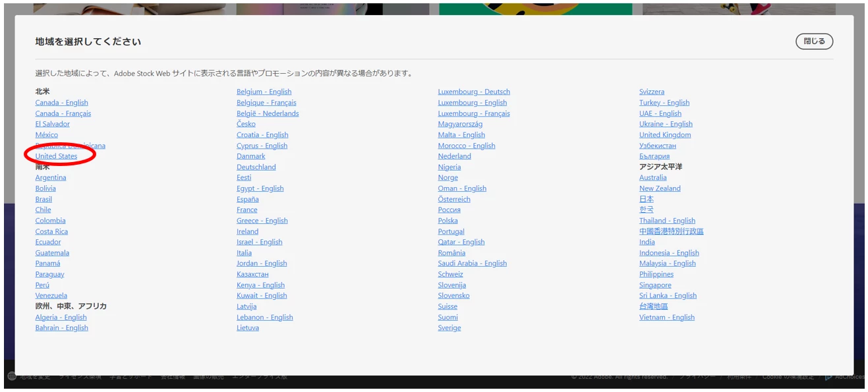Select Venezuela region link
The width and height of the screenshot is (868, 392).
pos(51,296)
